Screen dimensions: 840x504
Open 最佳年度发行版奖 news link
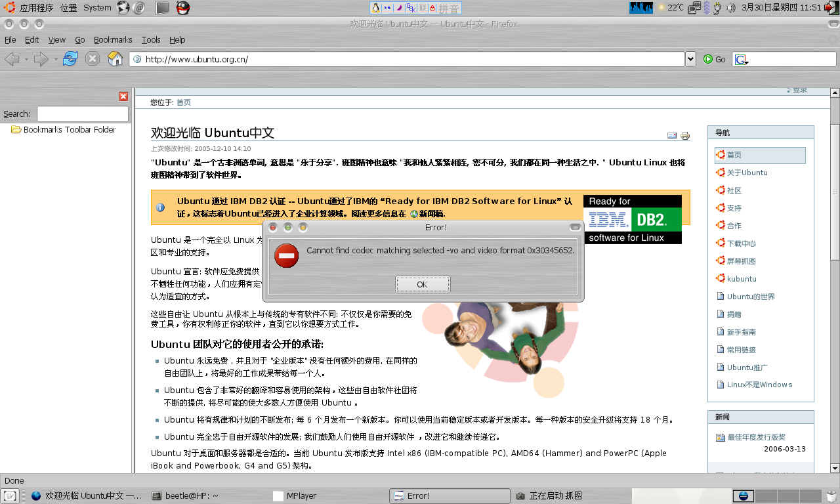point(757,437)
